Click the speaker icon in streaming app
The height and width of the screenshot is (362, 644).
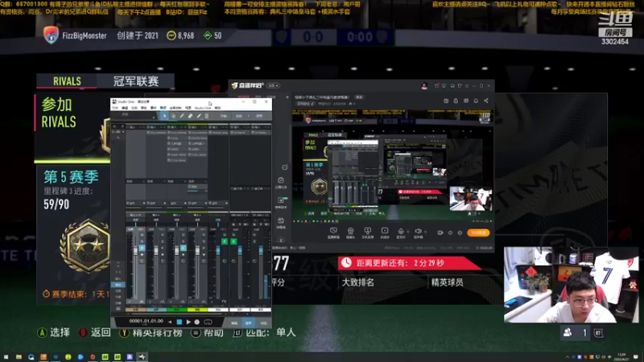tap(418, 231)
